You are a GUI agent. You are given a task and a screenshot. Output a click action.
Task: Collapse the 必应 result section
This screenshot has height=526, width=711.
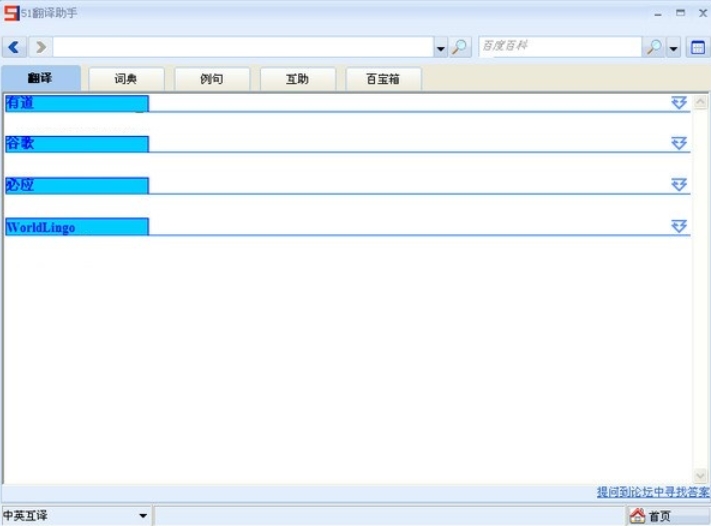[x=679, y=185]
